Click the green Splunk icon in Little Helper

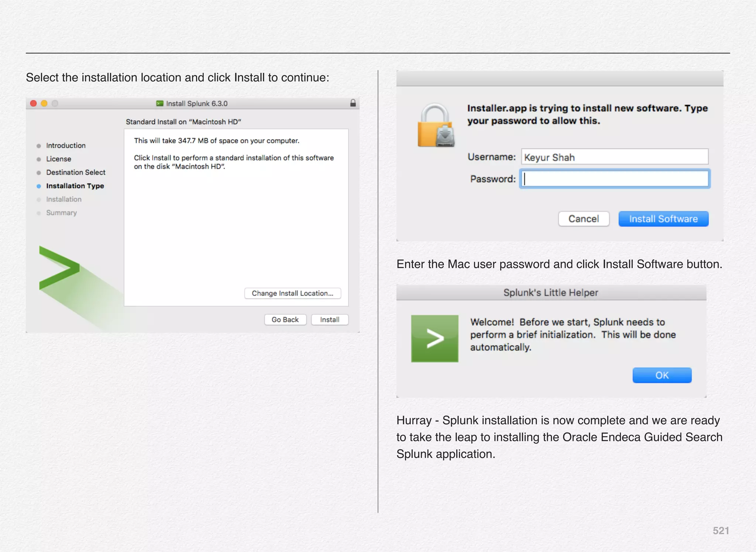click(x=435, y=338)
